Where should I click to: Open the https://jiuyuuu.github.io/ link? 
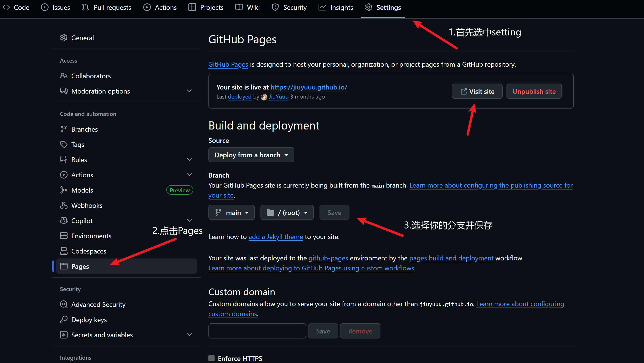309,87
